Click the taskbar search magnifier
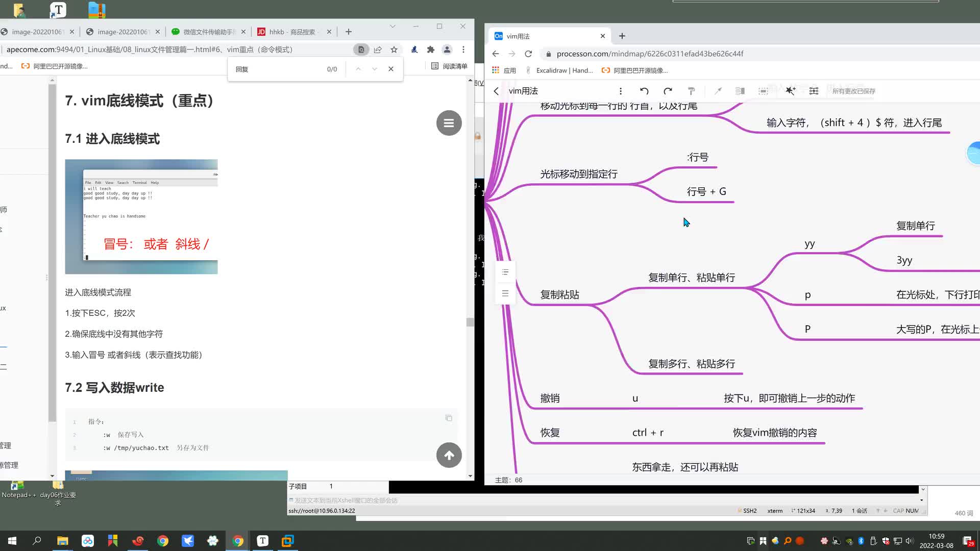The width and height of the screenshot is (980, 551). tap(37, 541)
